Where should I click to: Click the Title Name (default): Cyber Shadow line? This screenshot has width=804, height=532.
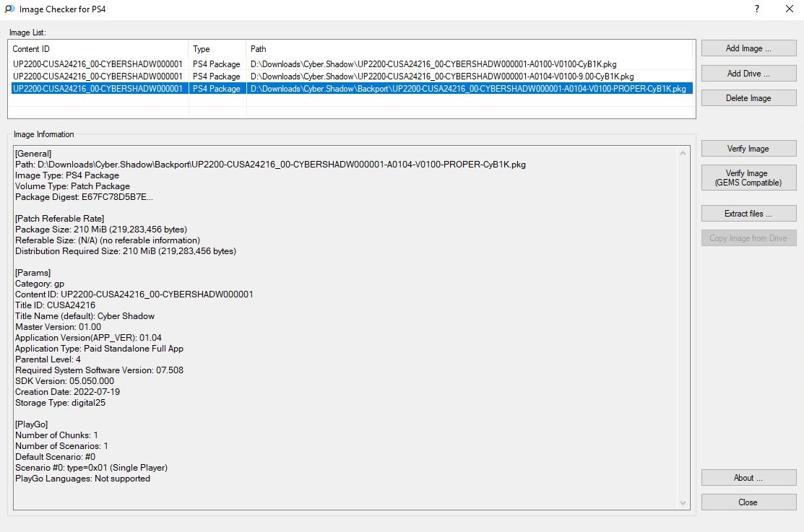[85, 316]
